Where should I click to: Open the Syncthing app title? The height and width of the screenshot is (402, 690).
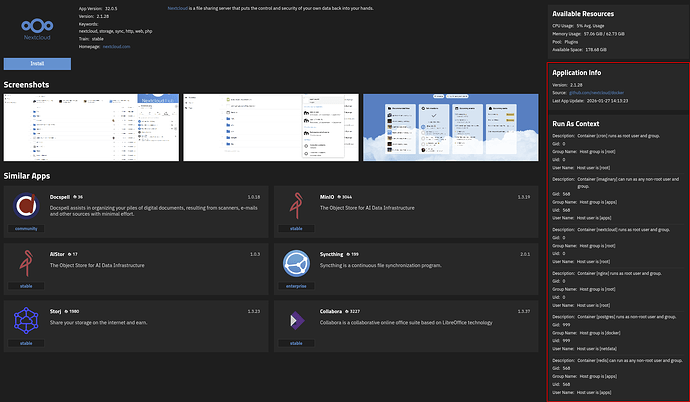(x=331, y=254)
